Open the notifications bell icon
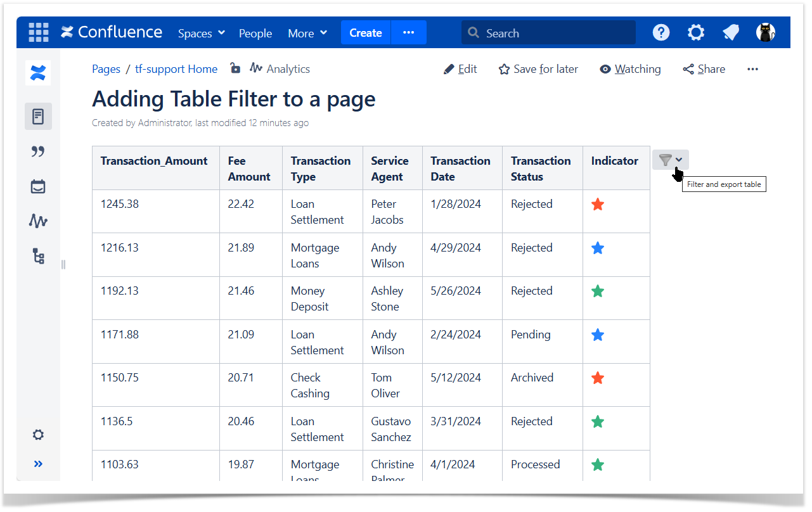 tap(731, 32)
